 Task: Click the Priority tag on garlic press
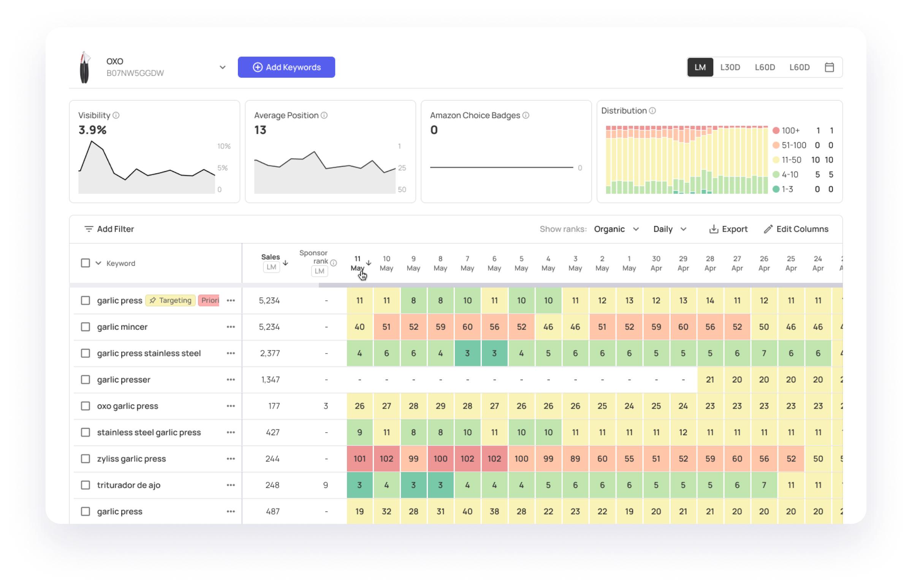click(x=209, y=300)
